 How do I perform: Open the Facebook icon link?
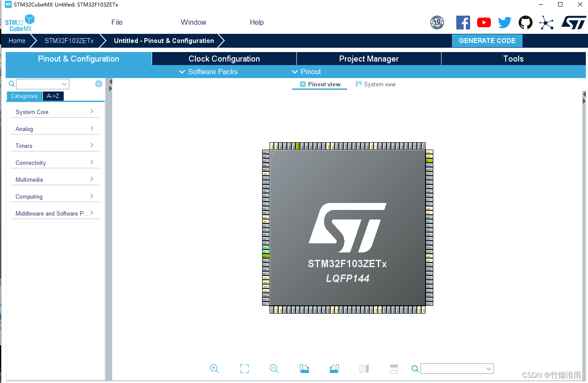pyautogui.click(x=463, y=23)
